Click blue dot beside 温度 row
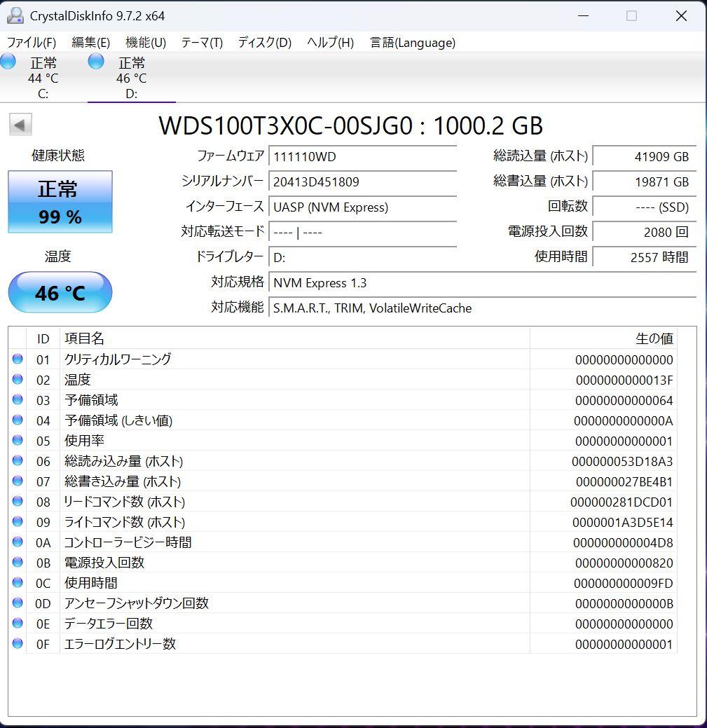 (18, 380)
